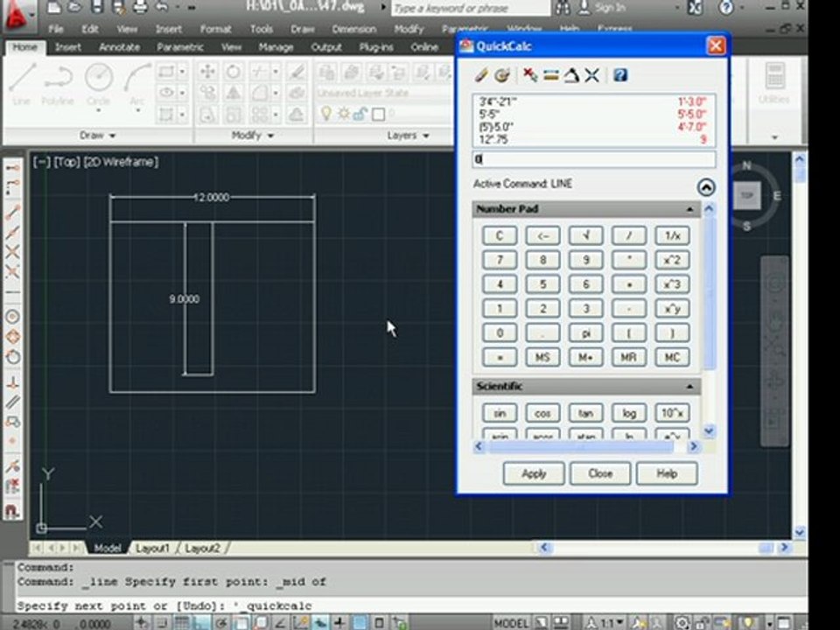
Task: Switch to the Layout1 tab
Action: (x=152, y=548)
